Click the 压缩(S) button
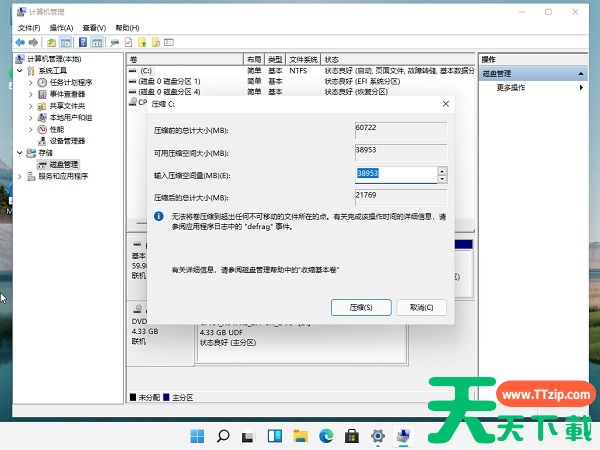 [x=361, y=308]
